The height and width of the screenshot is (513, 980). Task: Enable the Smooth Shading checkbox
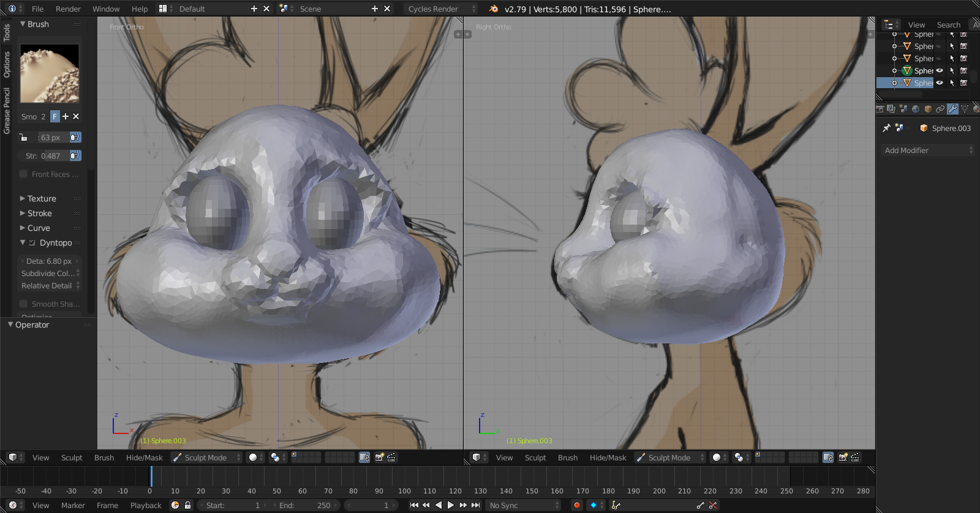23,304
